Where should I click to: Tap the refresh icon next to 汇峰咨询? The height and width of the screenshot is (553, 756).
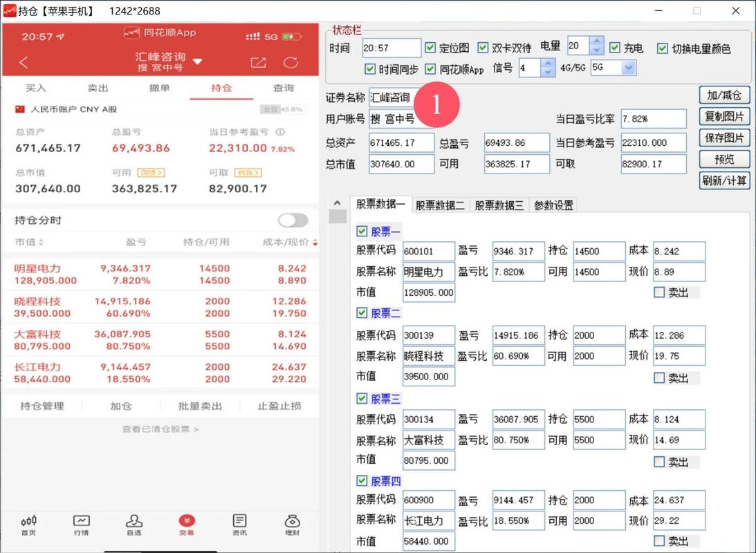(x=291, y=62)
